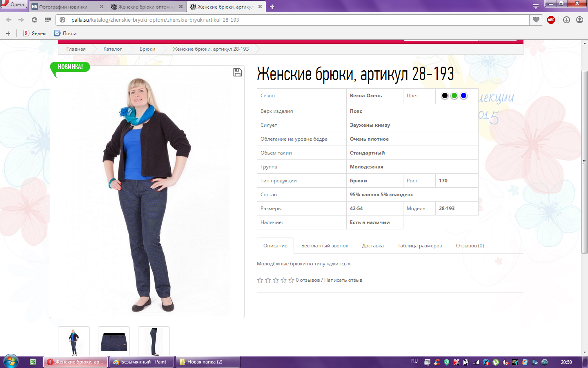Switch to 'Безымянный - Paint' in taskbar

(142, 362)
